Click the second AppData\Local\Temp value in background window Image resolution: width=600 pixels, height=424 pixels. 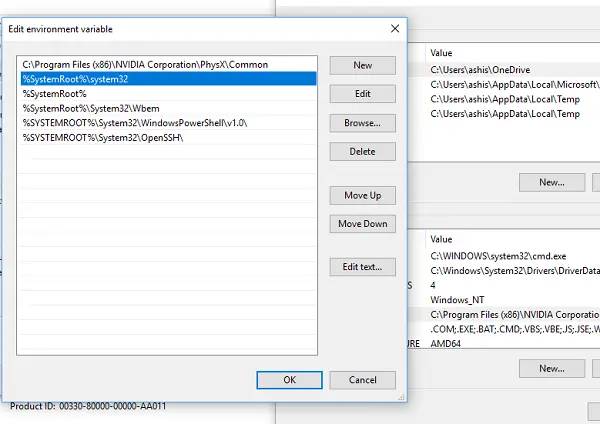click(505, 114)
